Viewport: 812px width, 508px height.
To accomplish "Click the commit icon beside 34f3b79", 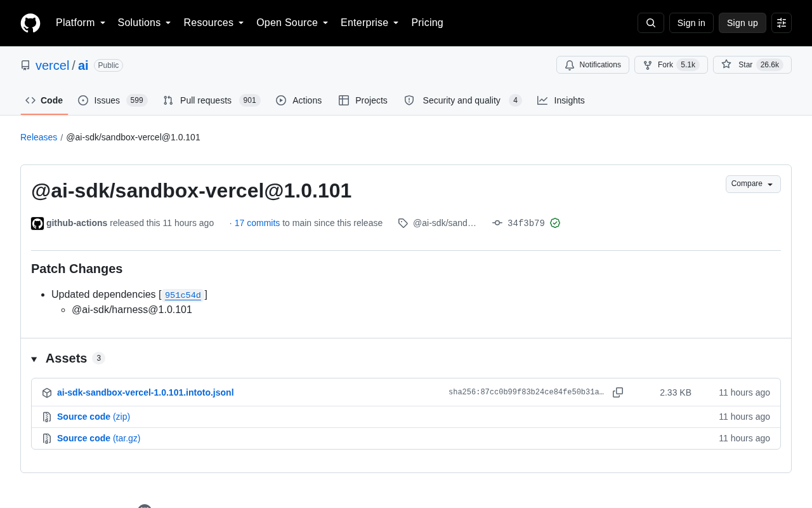I will click(497, 223).
